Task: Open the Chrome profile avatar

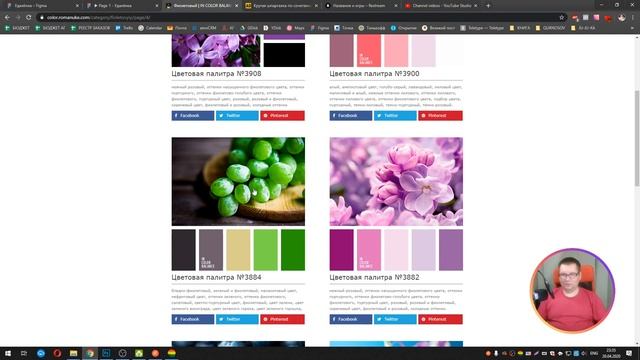Action: coord(622,18)
